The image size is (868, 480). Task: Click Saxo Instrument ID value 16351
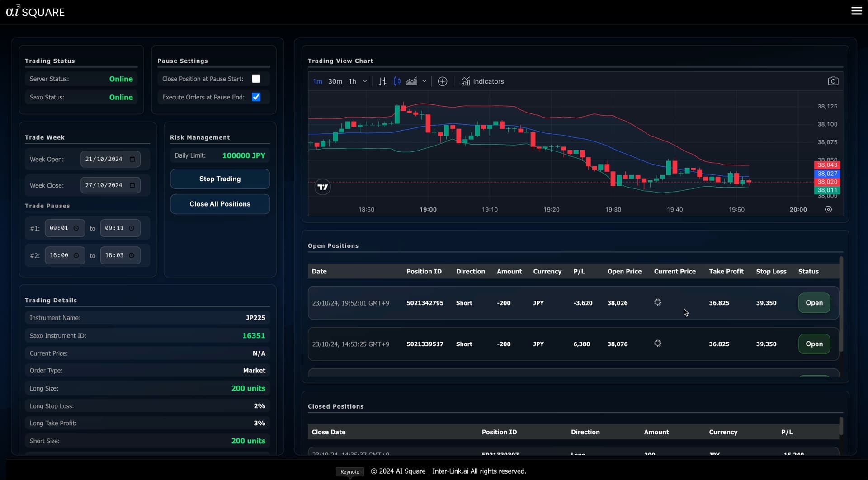pos(254,336)
